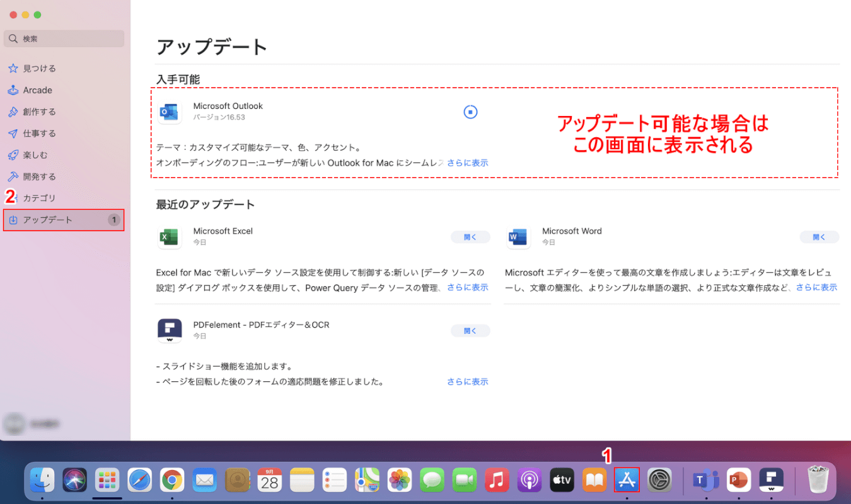Open Contacts from the Dock
The image size is (851, 504).
point(238,480)
